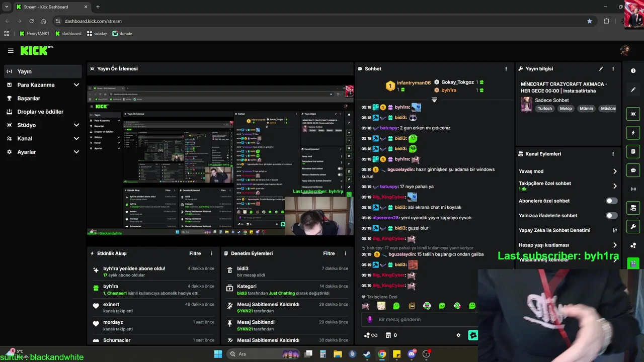The height and width of the screenshot is (362, 644).
Task: Open Denetim Eylemleri three-dot menu
Action: pos(345,253)
